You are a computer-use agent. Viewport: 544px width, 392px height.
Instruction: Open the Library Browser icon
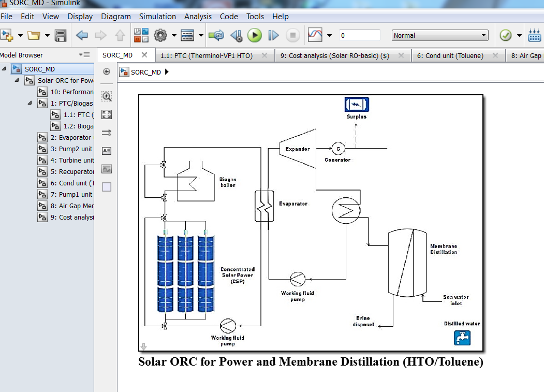point(535,35)
